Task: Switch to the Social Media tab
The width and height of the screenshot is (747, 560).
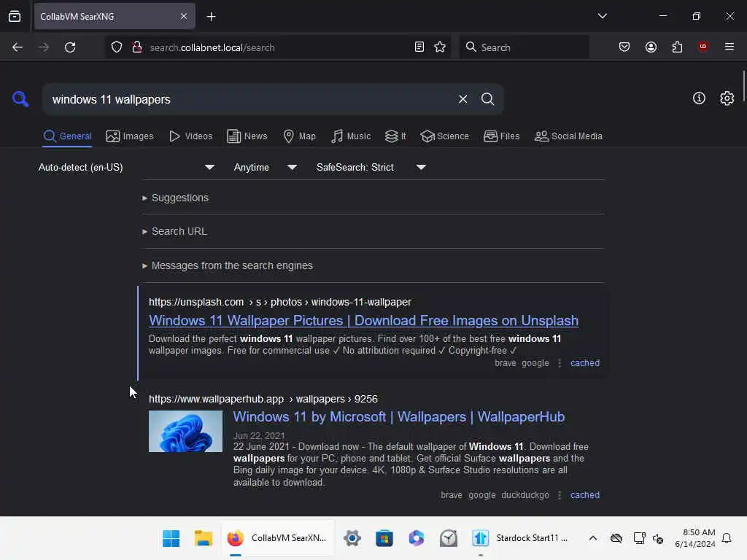Action: [x=568, y=136]
